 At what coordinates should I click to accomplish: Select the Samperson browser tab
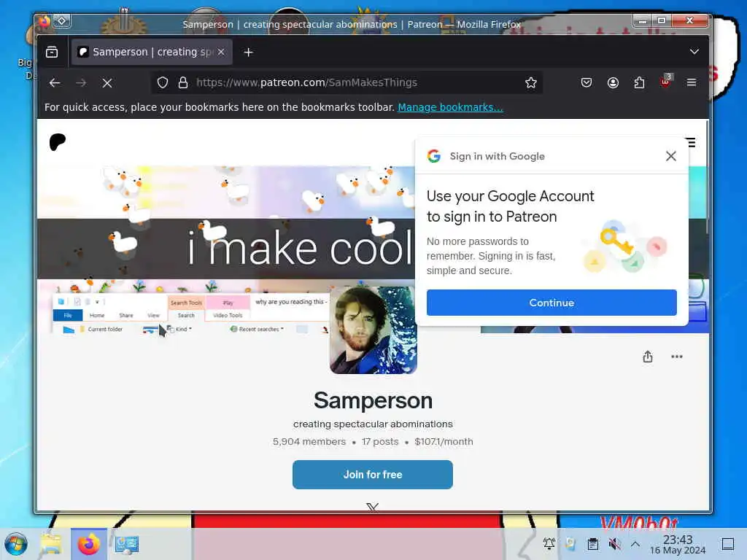point(152,52)
